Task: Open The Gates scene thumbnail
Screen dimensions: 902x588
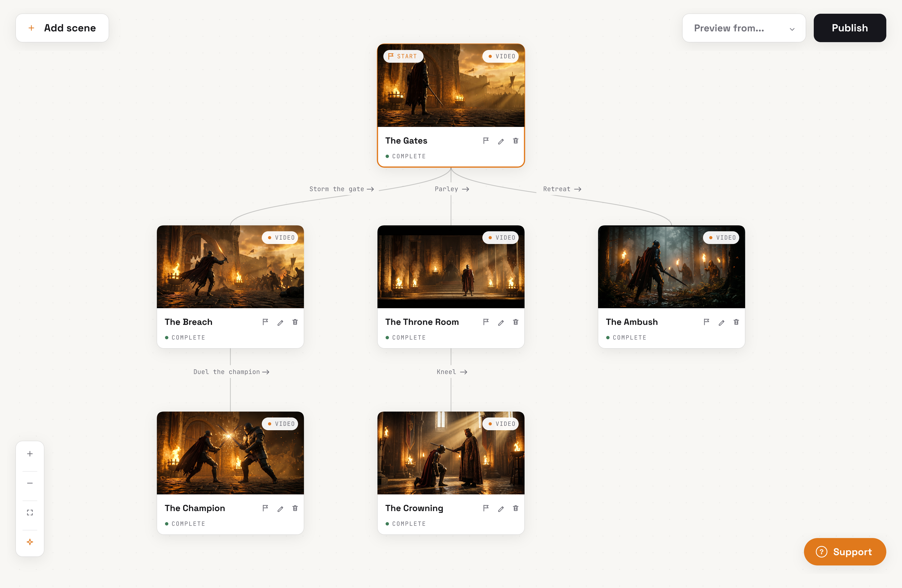Action: tap(451, 86)
